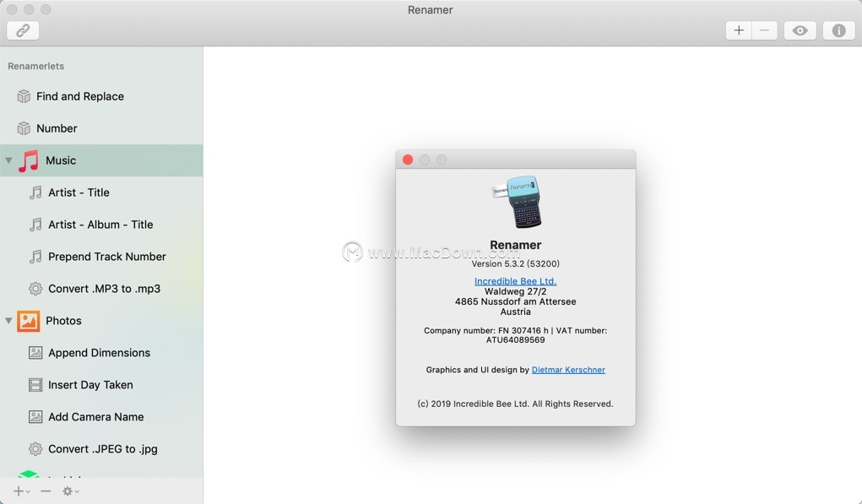Click the note icon beside Artist - Title
The width and height of the screenshot is (862, 504).
click(x=35, y=192)
